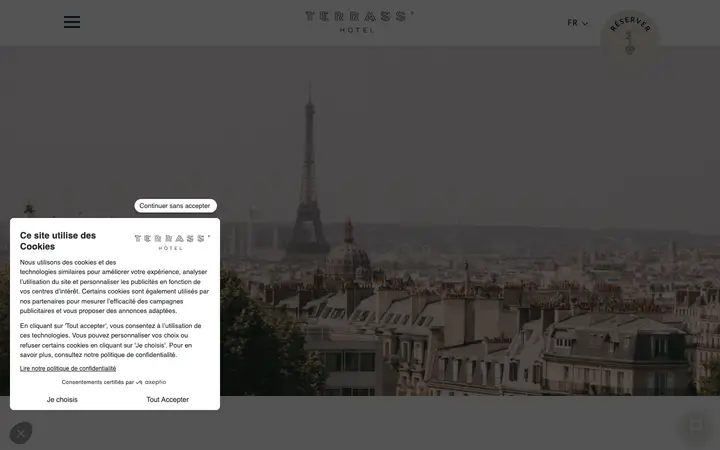Click the Eiffel Tower hero image
Image resolution: width=720 pixels, height=450 pixels.
(x=360, y=220)
